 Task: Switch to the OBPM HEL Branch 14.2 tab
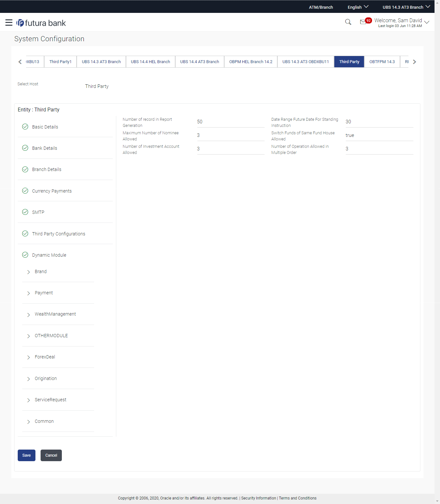251,62
